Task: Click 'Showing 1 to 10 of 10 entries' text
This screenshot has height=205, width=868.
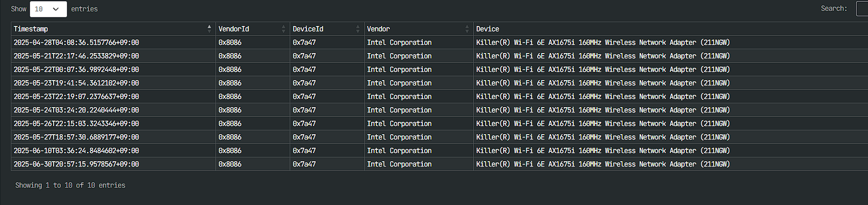Action: (70, 185)
